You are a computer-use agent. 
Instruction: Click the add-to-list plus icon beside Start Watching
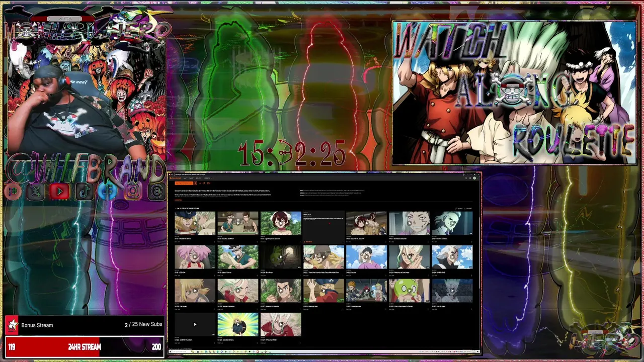(x=200, y=183)
